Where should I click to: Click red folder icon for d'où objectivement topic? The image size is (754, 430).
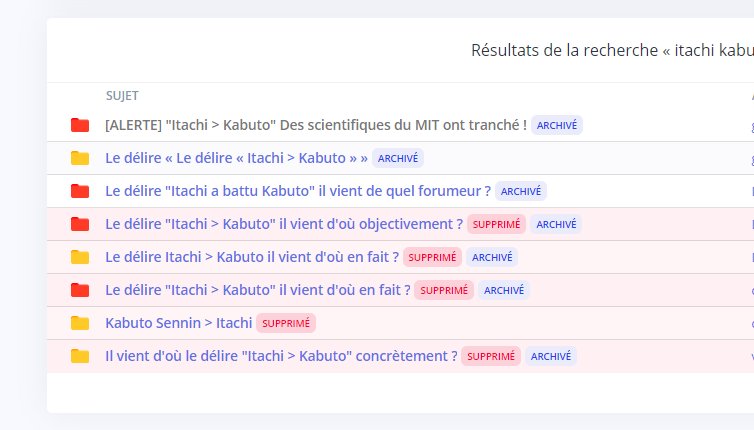tap(80, 224)
